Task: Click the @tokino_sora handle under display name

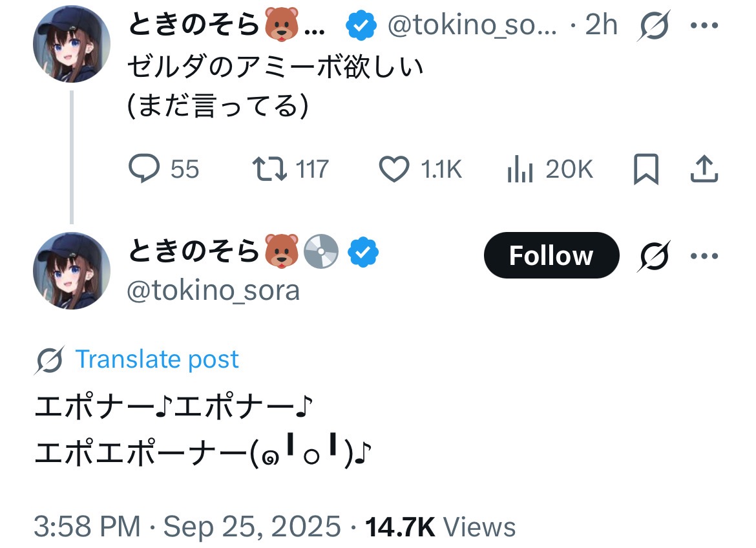Action: (x=214, y=291)
